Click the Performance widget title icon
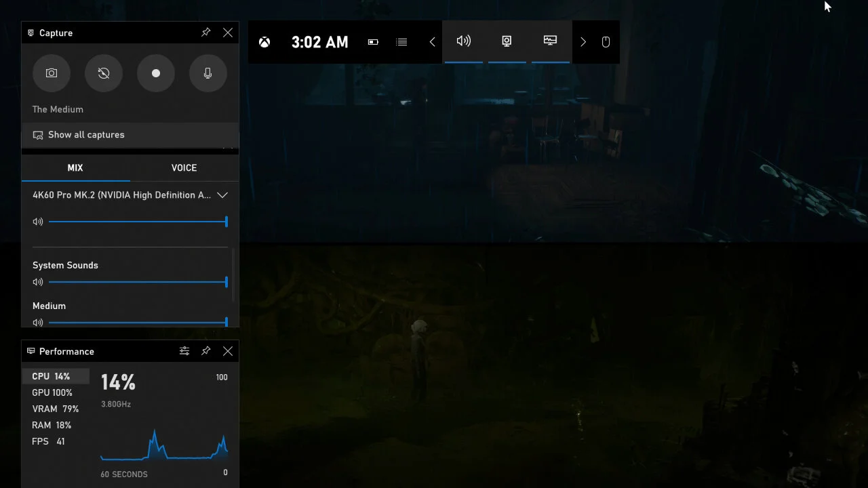Image resolution: width=868 pixels, height=488 pixels. (x=31, y=351)
